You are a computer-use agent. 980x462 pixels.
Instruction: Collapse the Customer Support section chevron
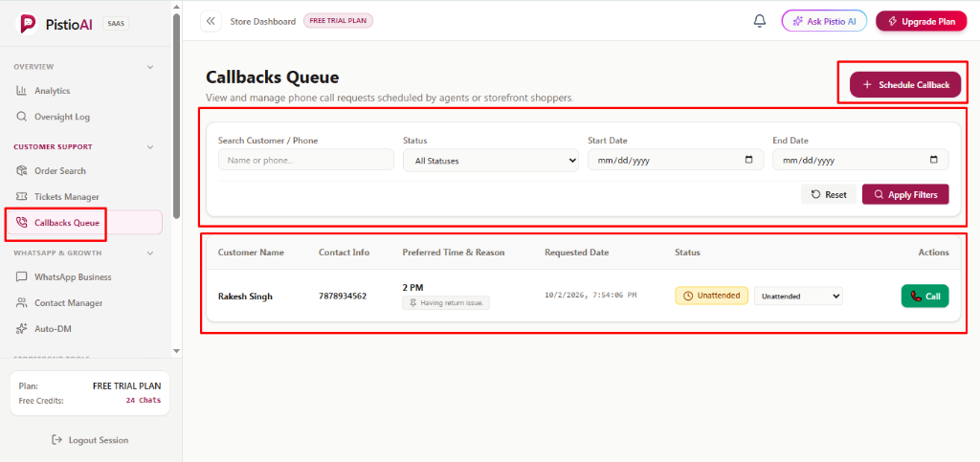(149, 147)
